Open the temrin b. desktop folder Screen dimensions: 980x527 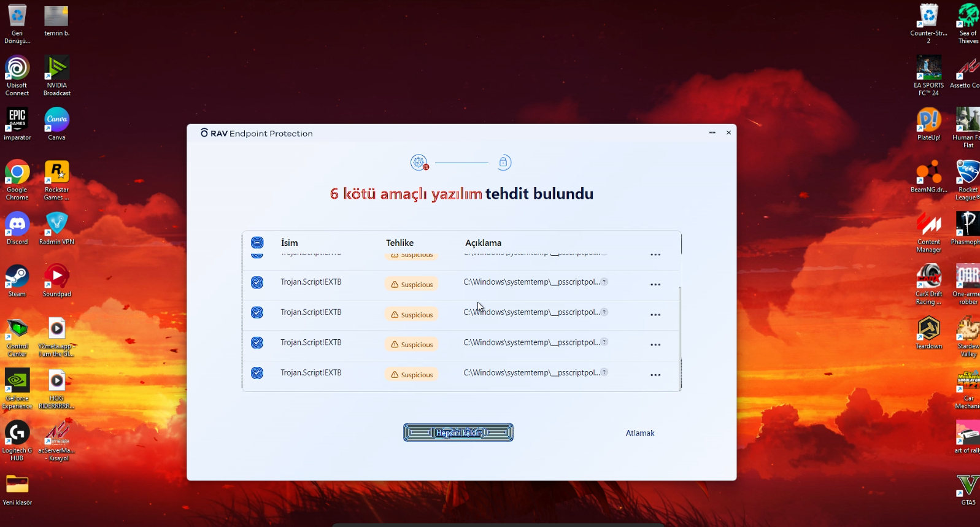56,21
